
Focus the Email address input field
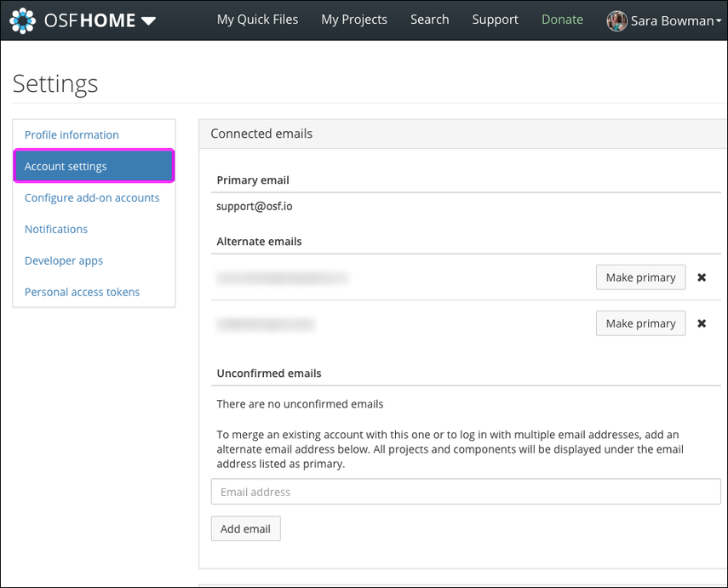(466, 492)
